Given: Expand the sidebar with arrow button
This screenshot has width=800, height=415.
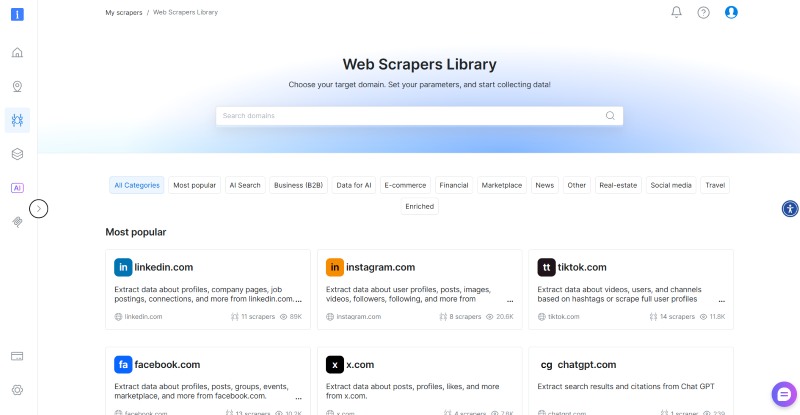Looking at the screenshot, I should pos(39,209).
